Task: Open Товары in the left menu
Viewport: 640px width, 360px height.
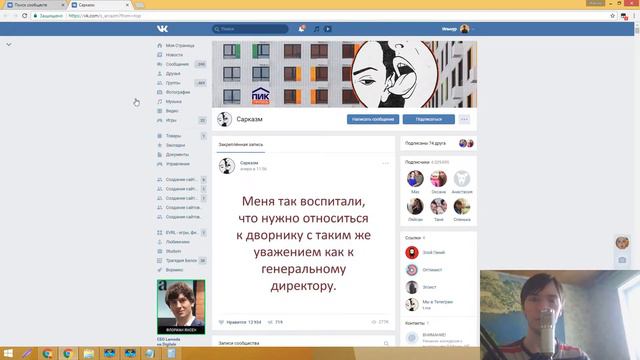Action: pos(173,136)
